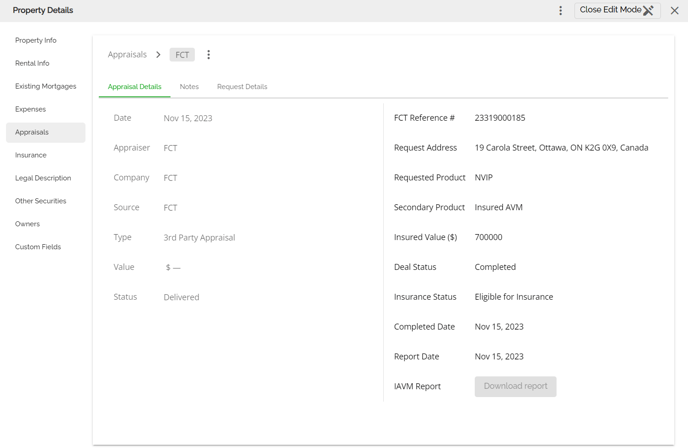Click the Property Details title

pos(43,10)
